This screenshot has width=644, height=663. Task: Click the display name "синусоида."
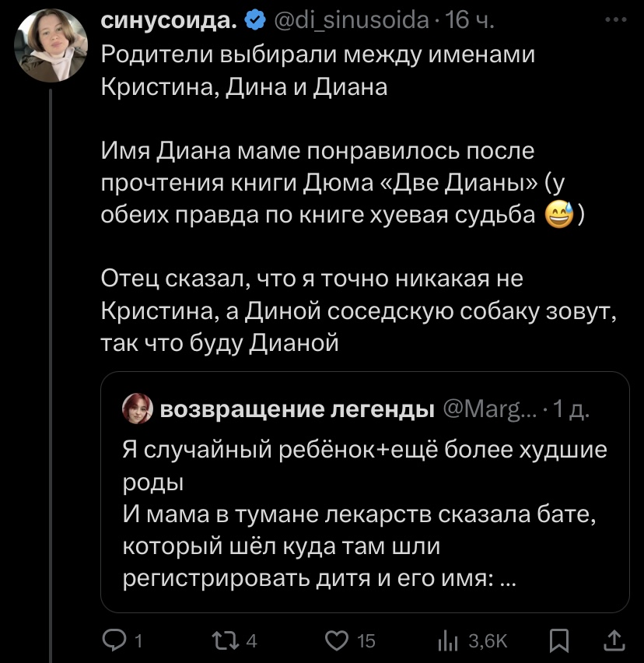point(170,22)
